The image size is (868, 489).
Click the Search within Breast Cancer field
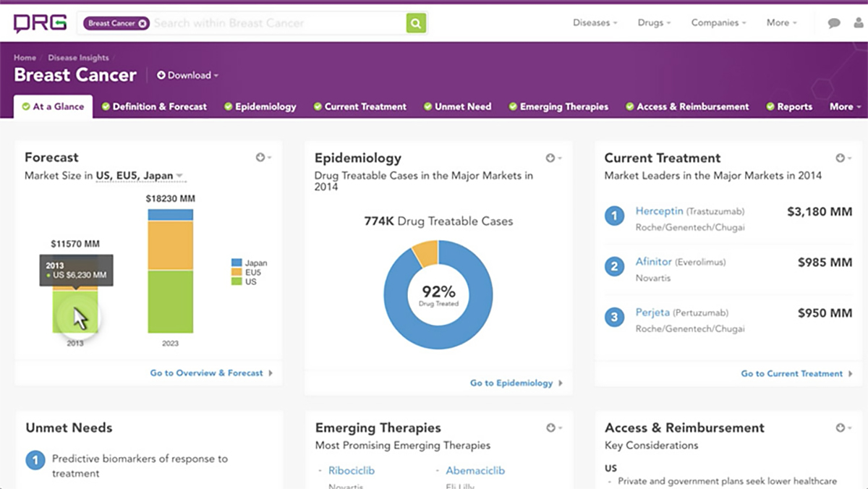(x=278, y=23)
